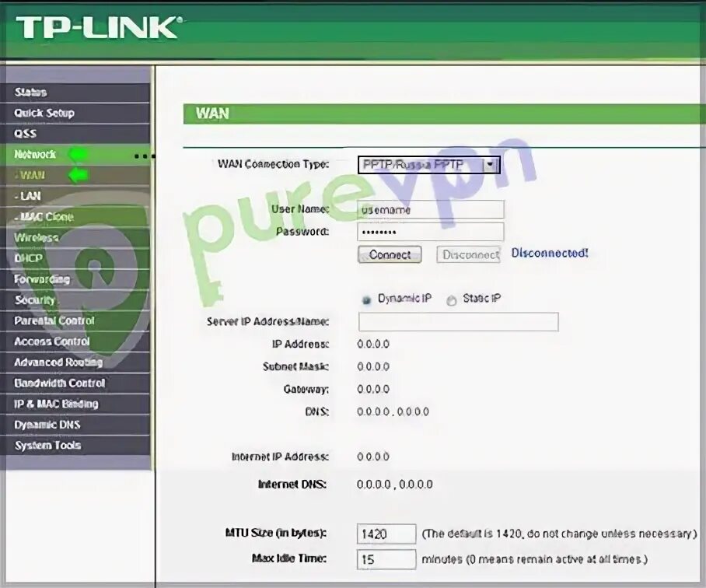Image resolution: width=706 pixels, height=588 pixels.
Task: Click the IP Address 0.0.0.0 value
Action: point(373,344)
